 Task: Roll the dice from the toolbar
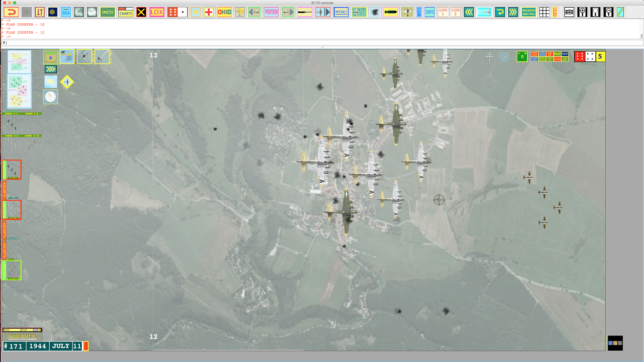point(178,12)
